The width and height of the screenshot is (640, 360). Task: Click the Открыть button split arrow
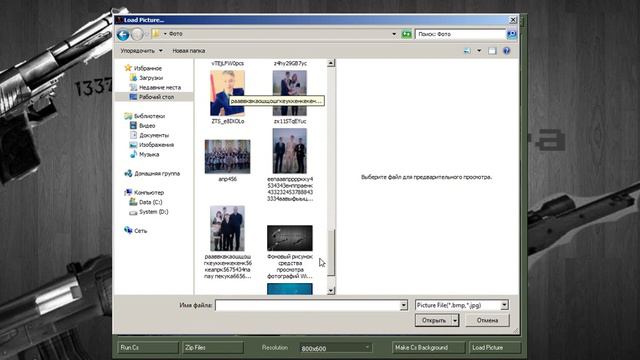click(455, 320)
